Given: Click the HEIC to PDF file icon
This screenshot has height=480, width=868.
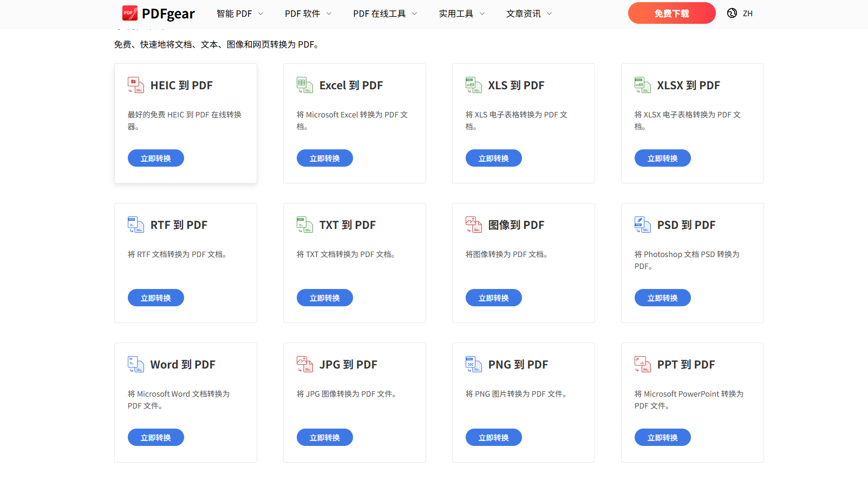Looking at the screenshot, I should (136, 85).
